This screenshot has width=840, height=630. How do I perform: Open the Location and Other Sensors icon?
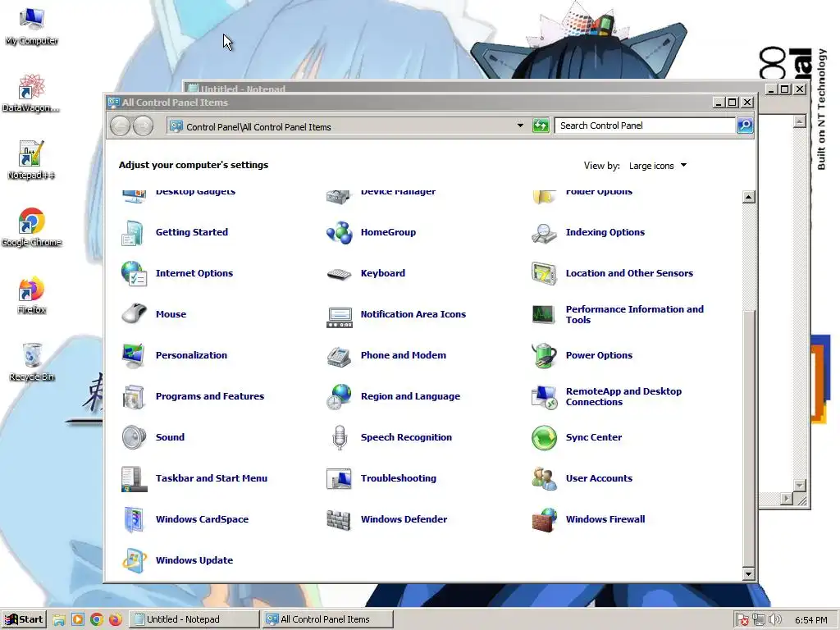544,273
